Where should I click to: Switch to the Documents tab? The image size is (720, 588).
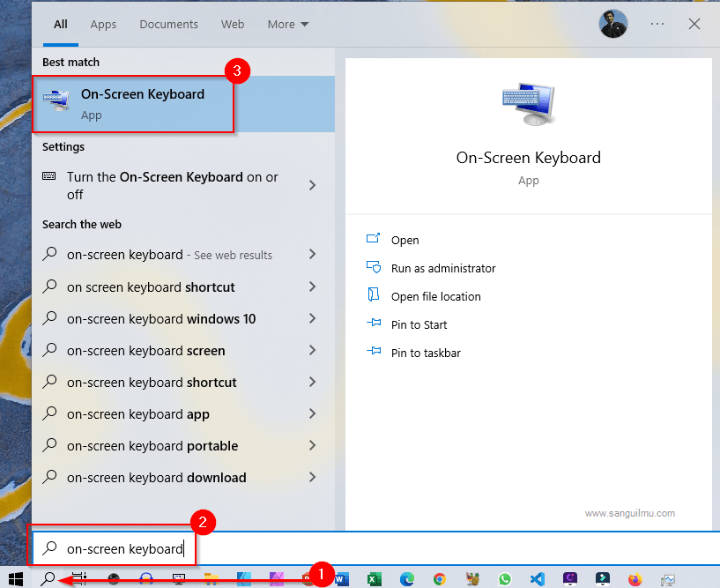tap(168, 25)
